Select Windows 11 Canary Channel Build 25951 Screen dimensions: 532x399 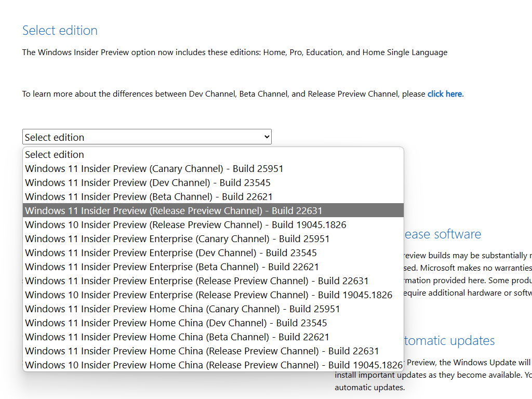[154, 168]
